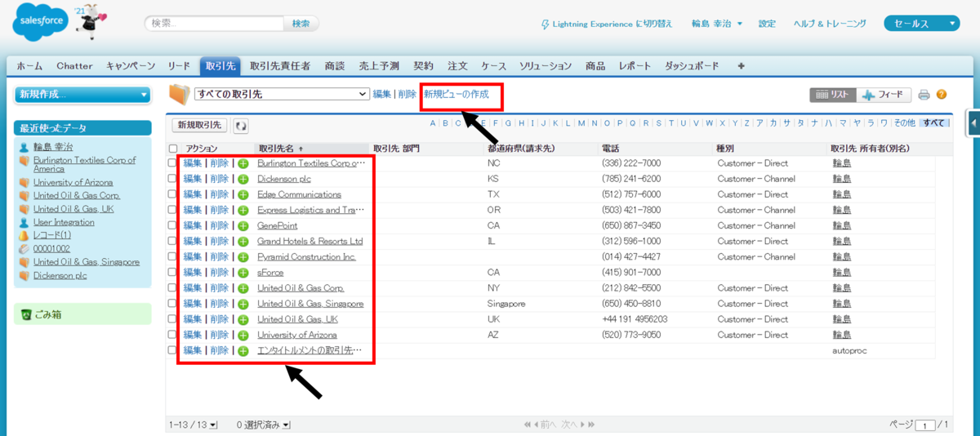Open 00001002 in recent items

51,248
